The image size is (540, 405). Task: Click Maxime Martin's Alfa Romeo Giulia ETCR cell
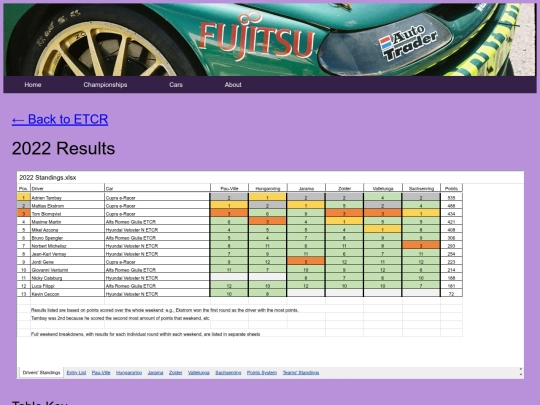157,222
